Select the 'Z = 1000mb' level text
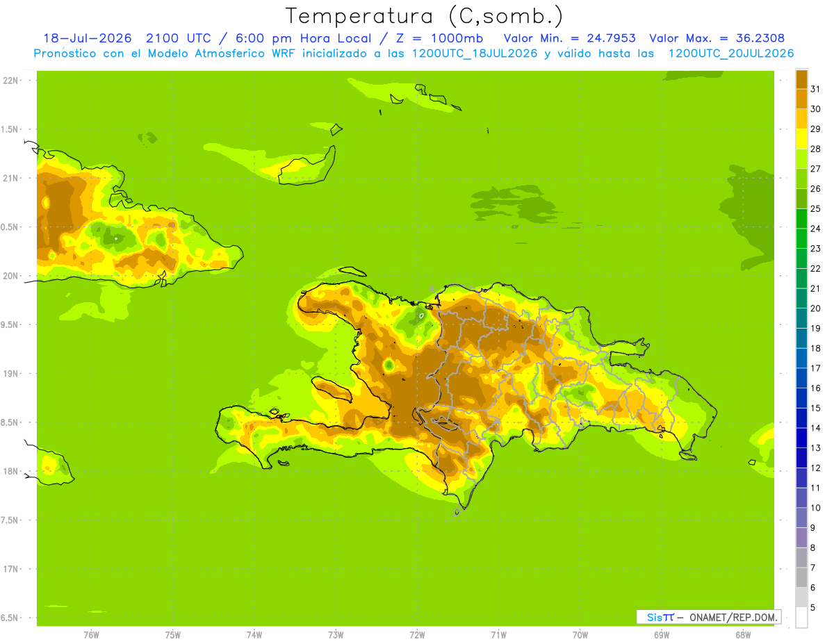 coord(439,38)
